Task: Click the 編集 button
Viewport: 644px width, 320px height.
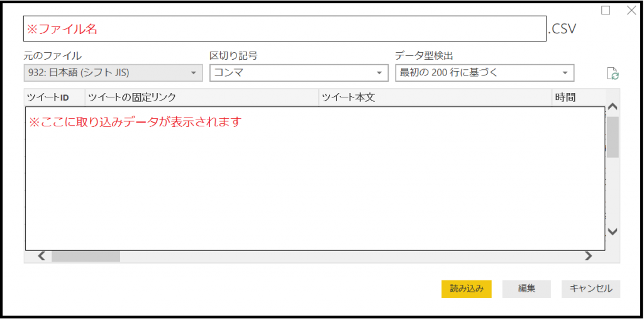Action: 526,289
